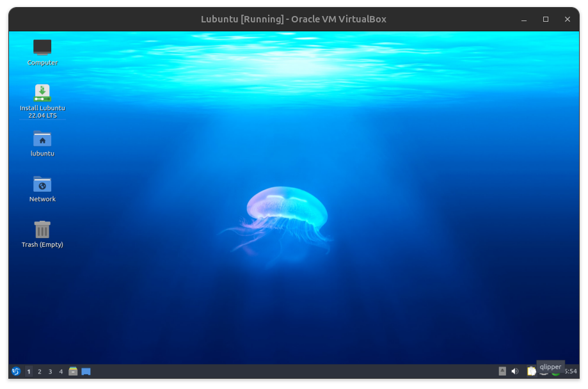Click the show desktop panel icon
588x389 pixels.
(86, 371)
